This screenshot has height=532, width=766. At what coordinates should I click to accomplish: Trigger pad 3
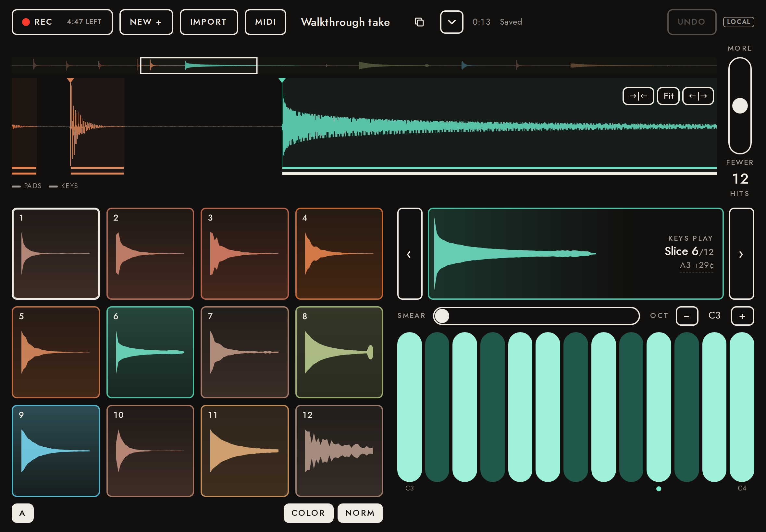coord(244,254)
